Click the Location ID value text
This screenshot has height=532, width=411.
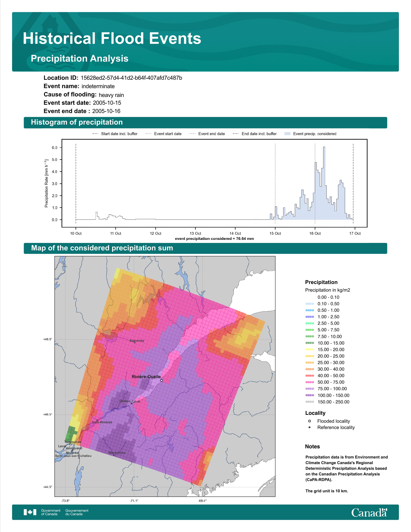[x=131, y=78]
